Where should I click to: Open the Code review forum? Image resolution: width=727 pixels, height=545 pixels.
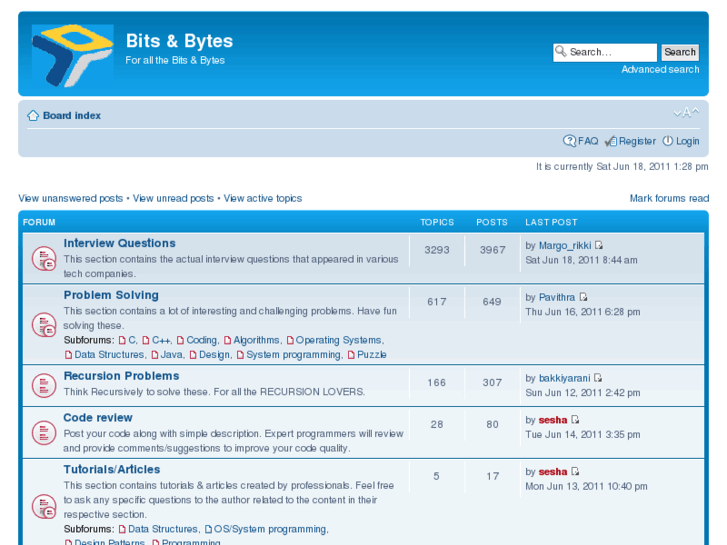coord(98,417)
